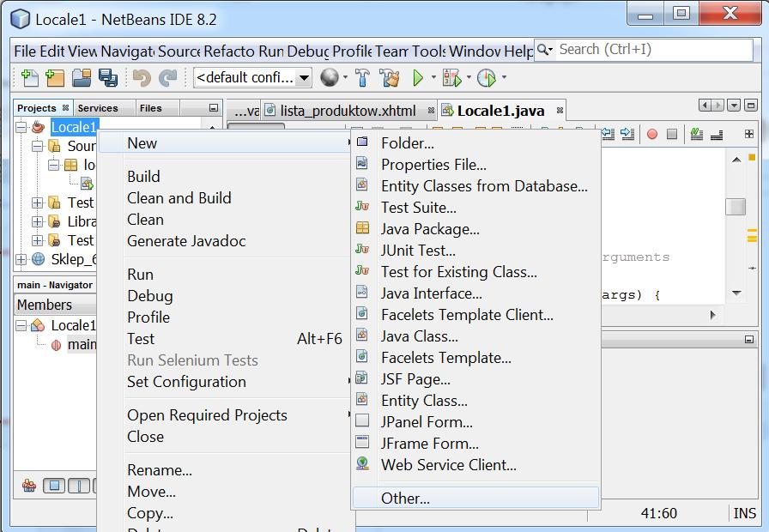Choose Generate Javadoc from context menu

pos(186,241)
